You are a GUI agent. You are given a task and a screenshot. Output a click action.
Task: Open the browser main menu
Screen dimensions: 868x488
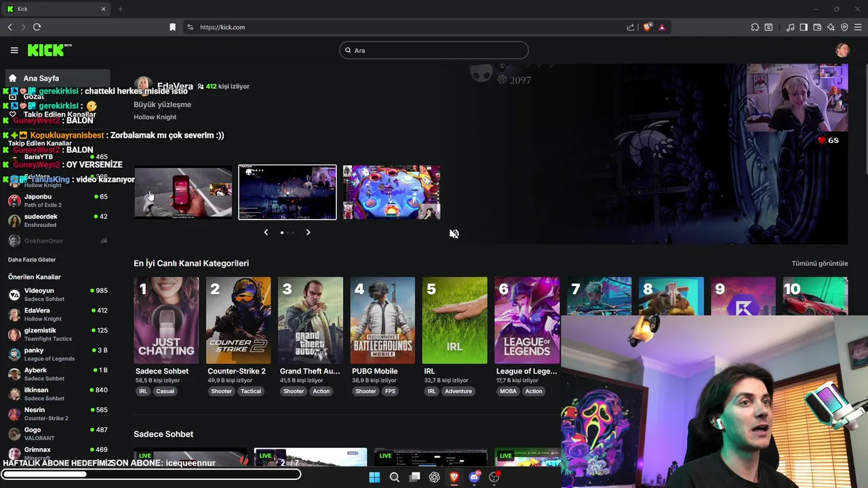click(x=858, y=27)
